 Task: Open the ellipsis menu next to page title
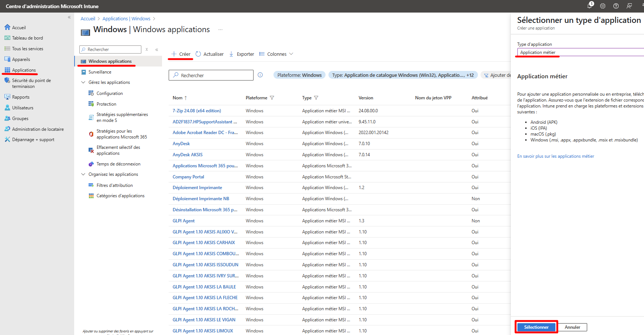(220, 30)
